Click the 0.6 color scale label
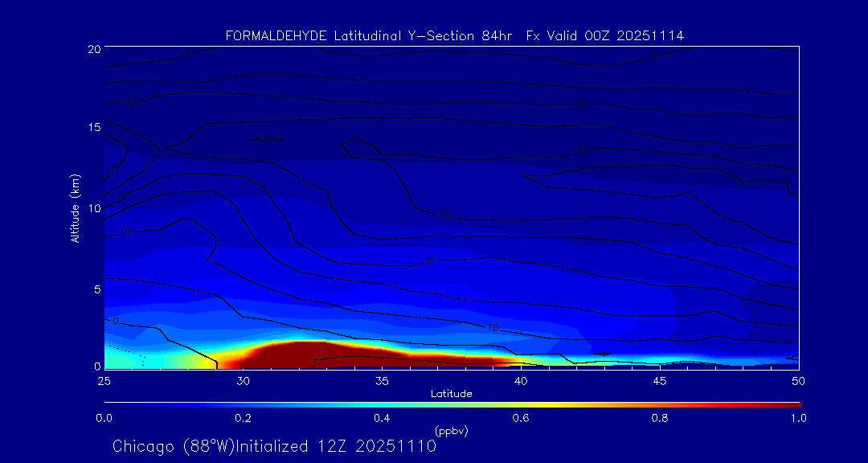The image size is (868, 463). [x=521, y=418]
